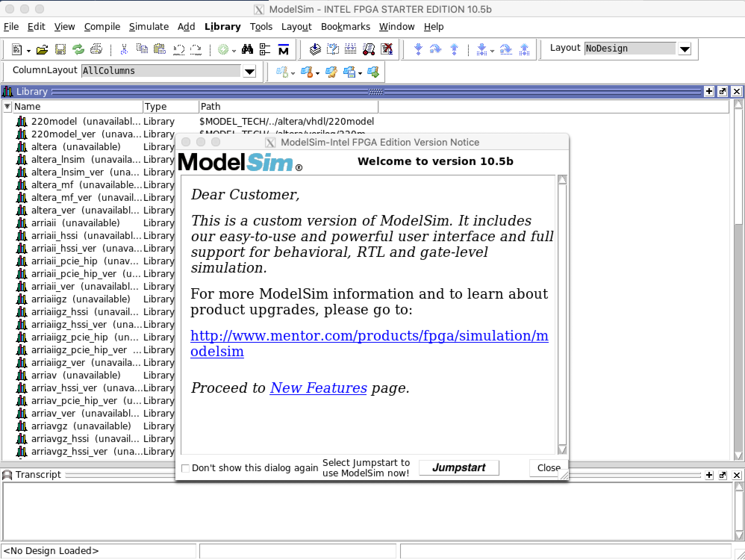
Task: Click the Path column header
Action: coord(288,107)
